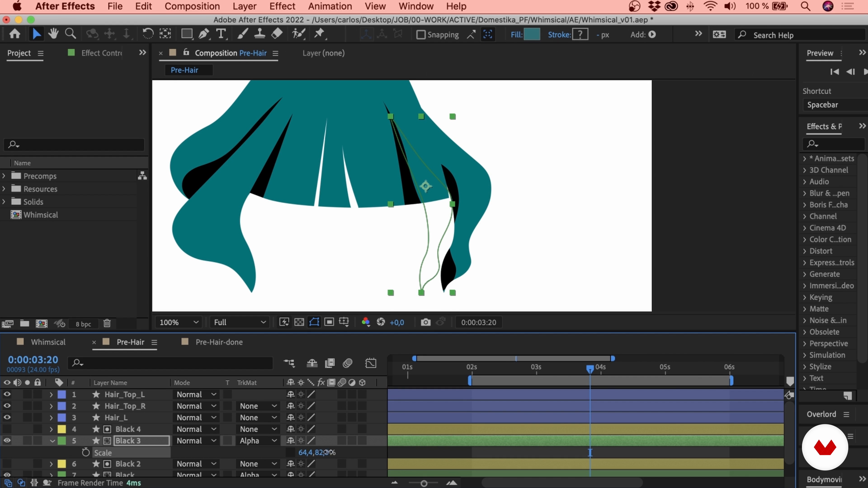Click the current time indicator in timeline

coord(590,369)
